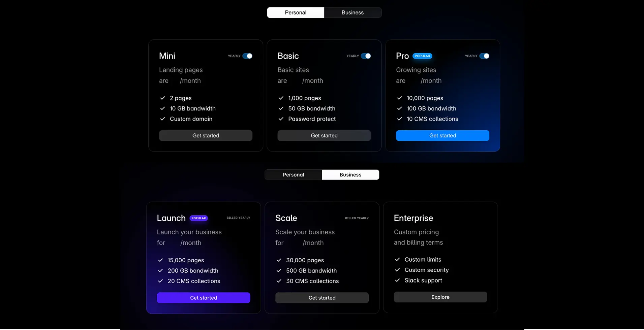Click Get started on Scale plan

322,298
